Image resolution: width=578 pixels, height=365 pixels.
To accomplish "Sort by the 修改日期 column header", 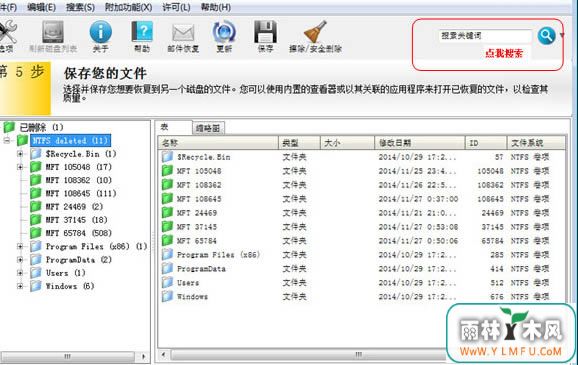I will 420,143.
